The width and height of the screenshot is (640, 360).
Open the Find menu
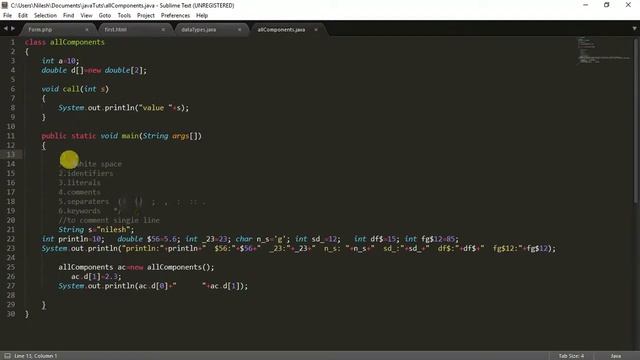pyautogui.click(x=69, y=16)
